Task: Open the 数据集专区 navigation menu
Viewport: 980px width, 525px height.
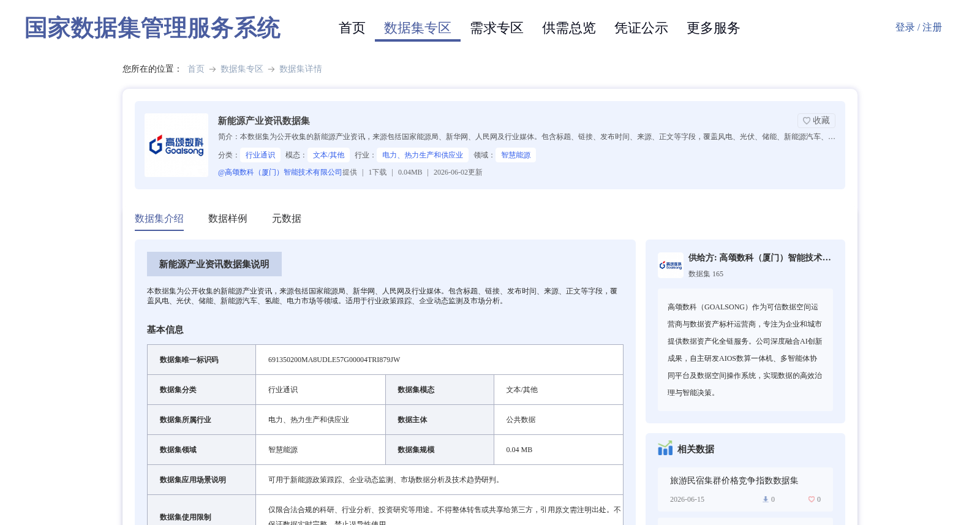Action: [418, 28]
